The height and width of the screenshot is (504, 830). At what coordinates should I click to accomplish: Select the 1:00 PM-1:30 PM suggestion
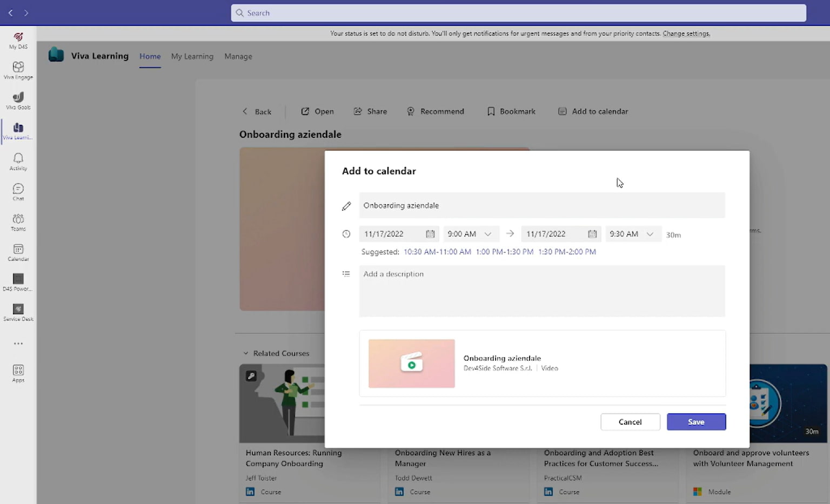tap(504, 252)
